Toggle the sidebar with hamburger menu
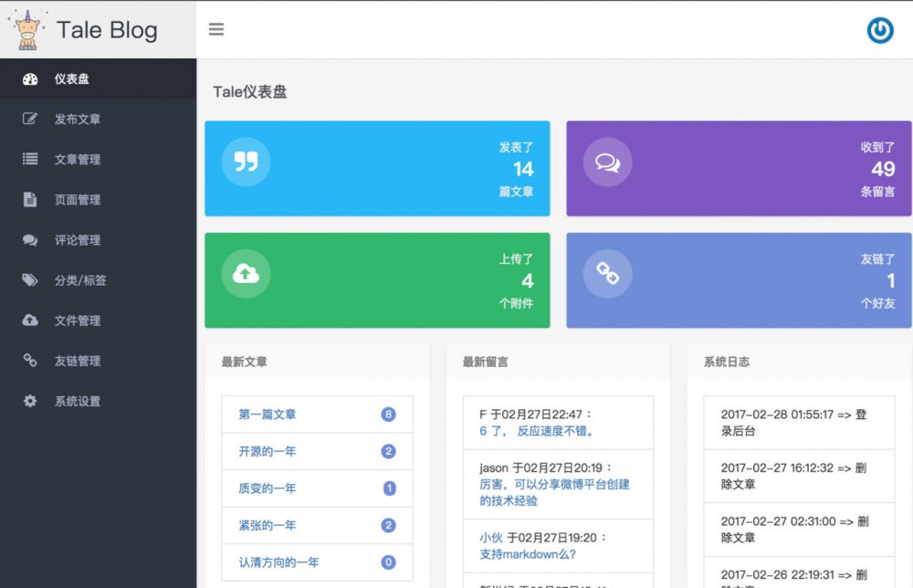The height and width of the screenshot is (588, 913). [x=216, y=28]
